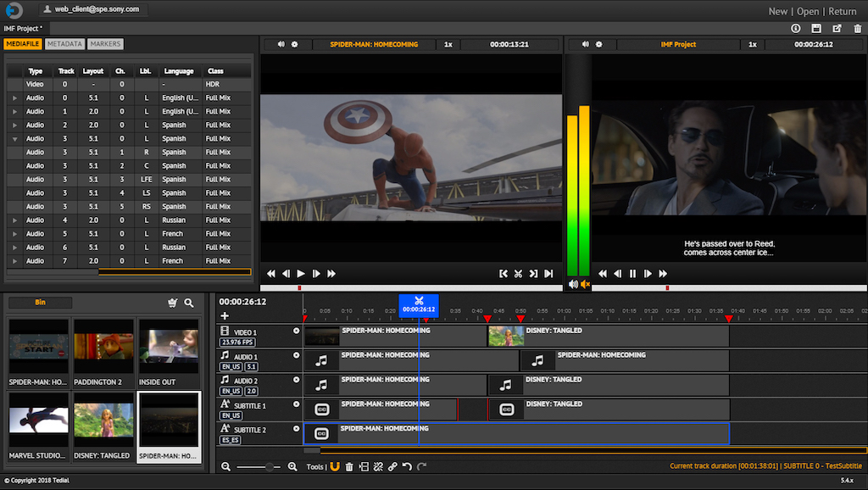Click the Open link at top right

(808, 11)
